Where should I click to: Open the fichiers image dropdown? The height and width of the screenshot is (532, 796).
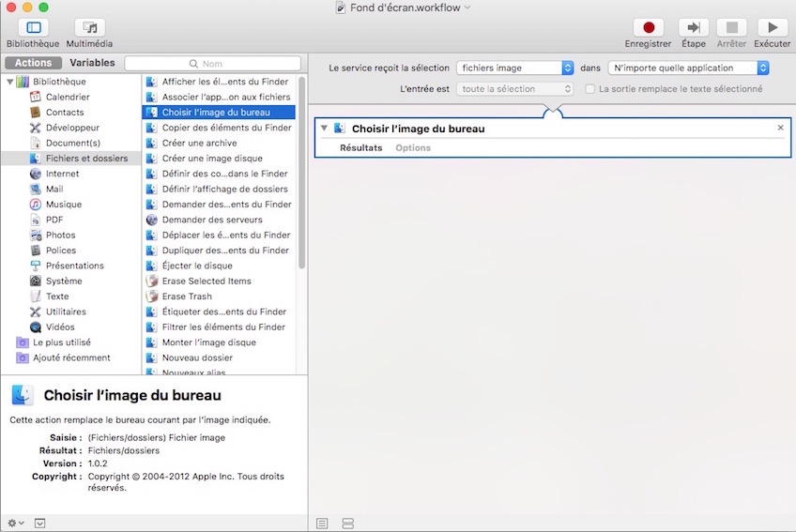coord(514,68)
